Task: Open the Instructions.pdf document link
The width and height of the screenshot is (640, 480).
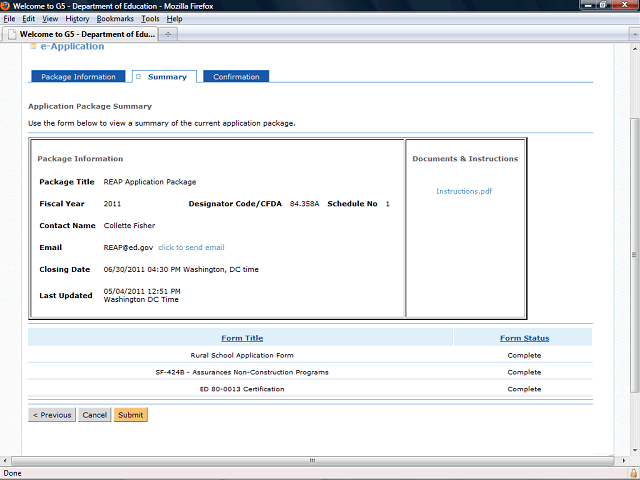Action: tap(464, 191)
